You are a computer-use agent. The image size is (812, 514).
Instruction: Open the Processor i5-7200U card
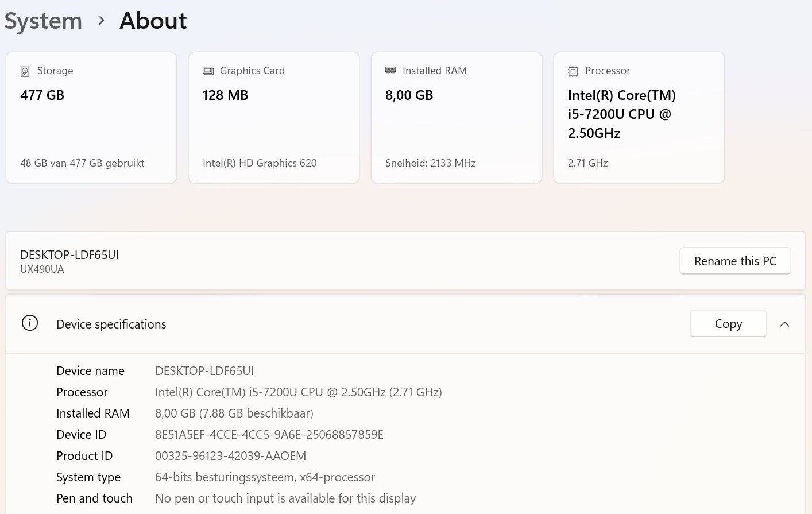pos(639,118)
